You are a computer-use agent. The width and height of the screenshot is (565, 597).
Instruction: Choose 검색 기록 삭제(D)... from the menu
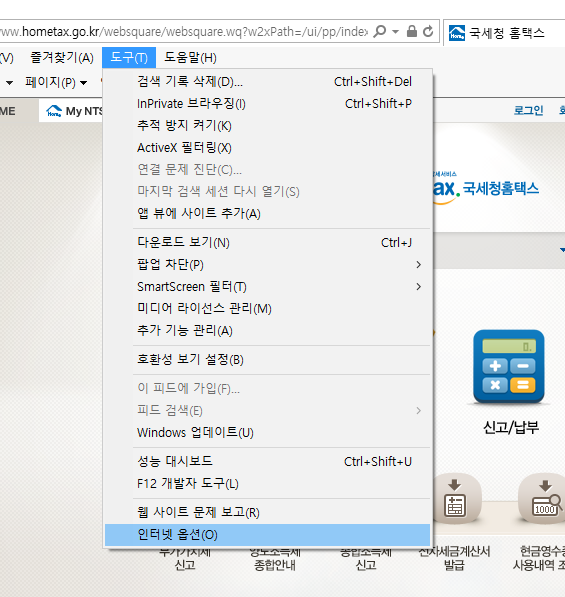268,81
